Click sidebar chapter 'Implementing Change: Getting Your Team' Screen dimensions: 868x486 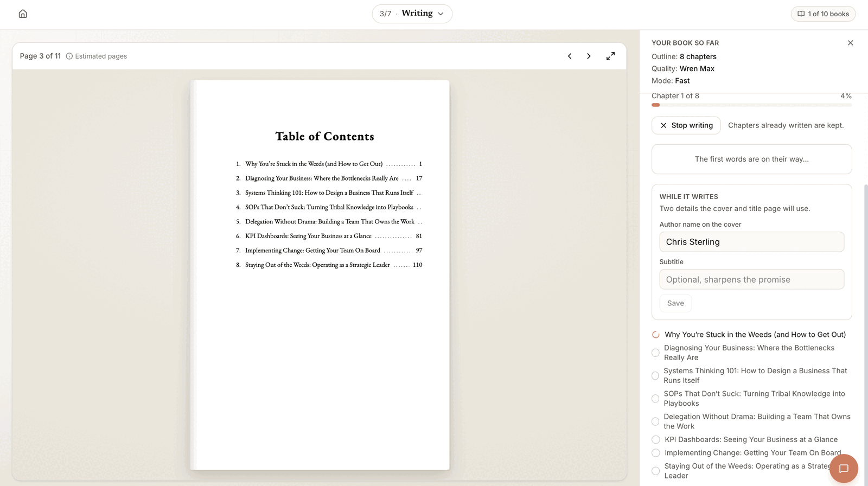(x=753, y=453)
